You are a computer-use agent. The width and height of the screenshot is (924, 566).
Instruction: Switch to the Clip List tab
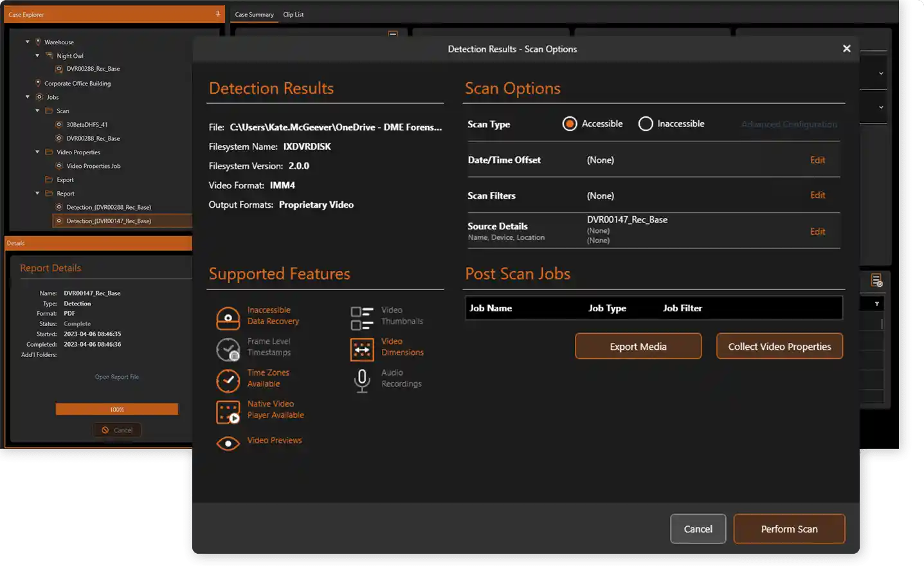click(x=293, y=14)
